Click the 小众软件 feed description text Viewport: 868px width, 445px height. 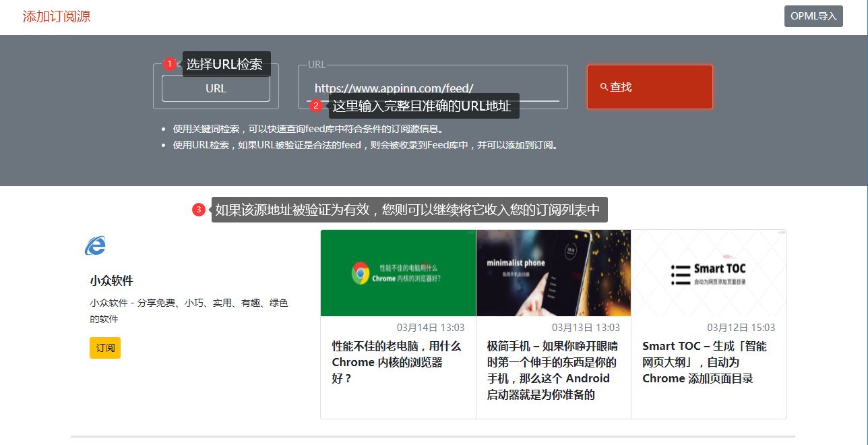pyautogui.click(x=189, y=311)
